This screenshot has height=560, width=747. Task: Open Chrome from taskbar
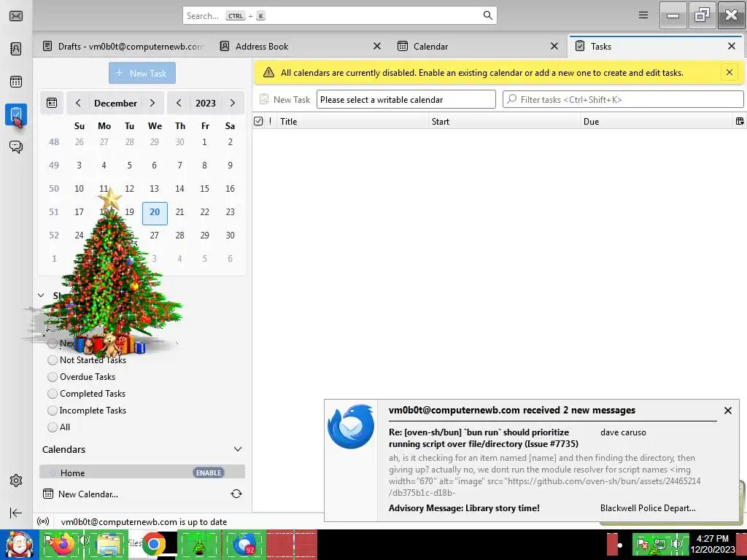pos(153,544)
